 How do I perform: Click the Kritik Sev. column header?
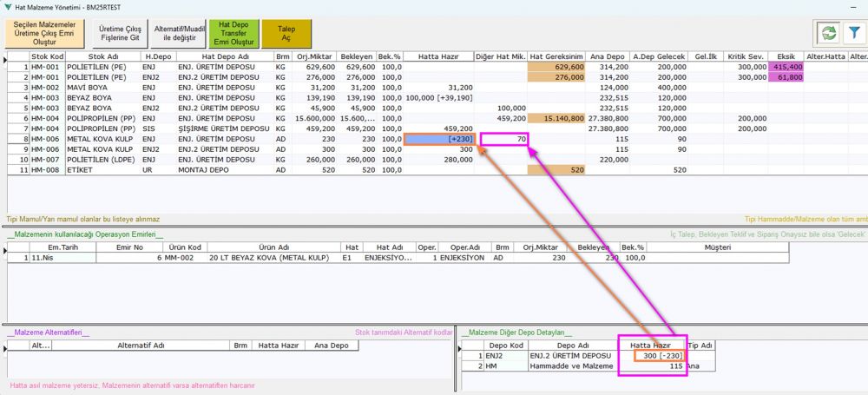745,56
